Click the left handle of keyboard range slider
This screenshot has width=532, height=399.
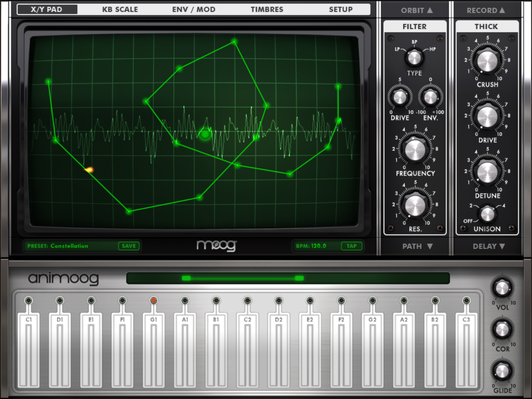(186, 278)
